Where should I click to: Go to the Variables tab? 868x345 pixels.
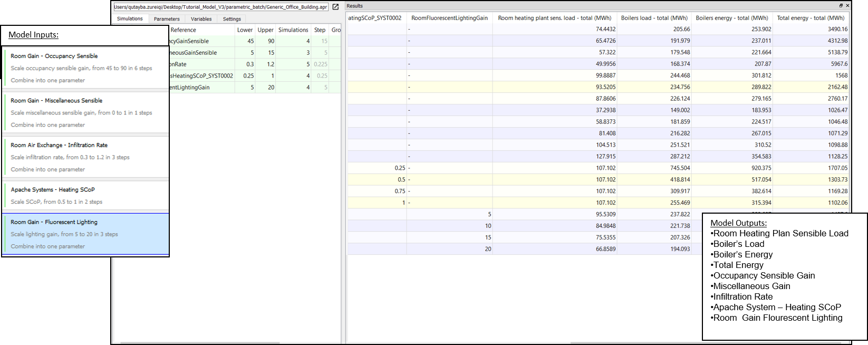click(201, 19)
